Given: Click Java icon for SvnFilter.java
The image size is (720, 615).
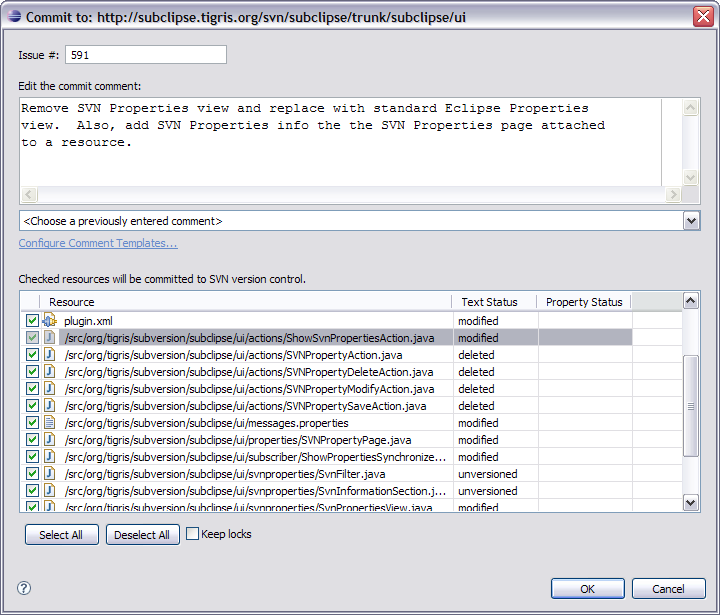Looking at the screenshot, I should pyautogui.click(x=50, y=474).
